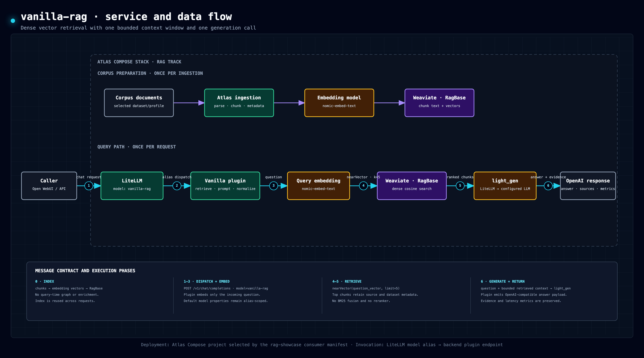Select the Weaviate node with chunk text + vectors
This screenshot has width=644, height=358.
click(x=439, y=103)
